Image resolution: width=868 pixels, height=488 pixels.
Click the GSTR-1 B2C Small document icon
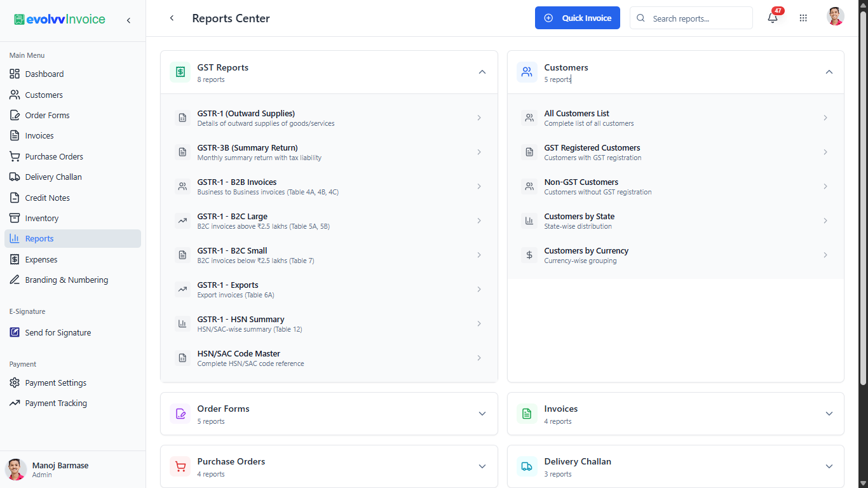click(x=182, y=255)
